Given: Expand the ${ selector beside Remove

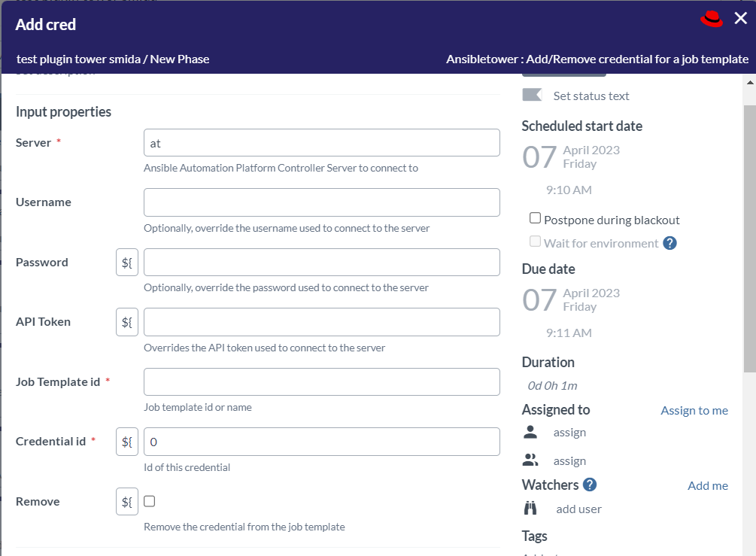Looking at the screenshot, I should tap(126, 501).
